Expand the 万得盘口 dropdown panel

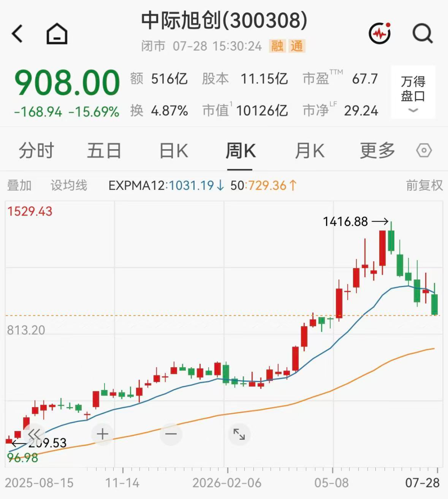pos(413,93)
